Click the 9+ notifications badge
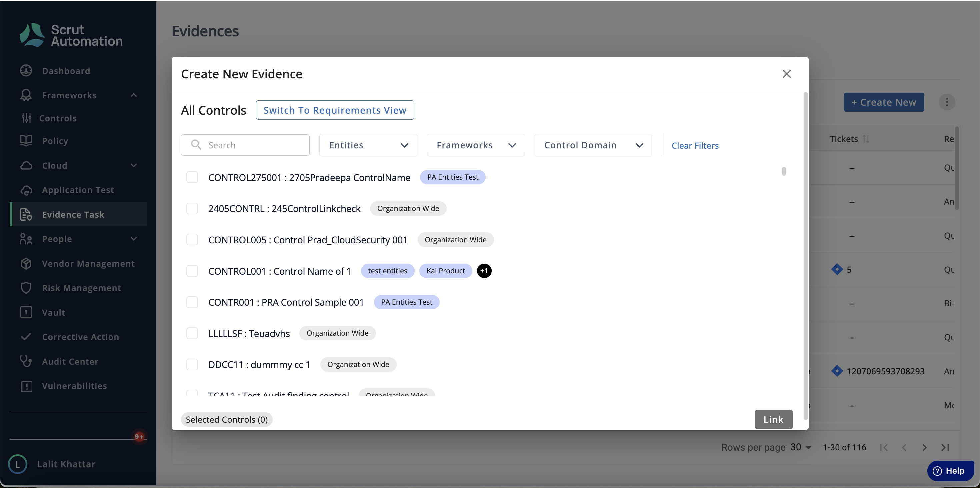The width and height of the screenshot is (980, 488). pos(139,436)
